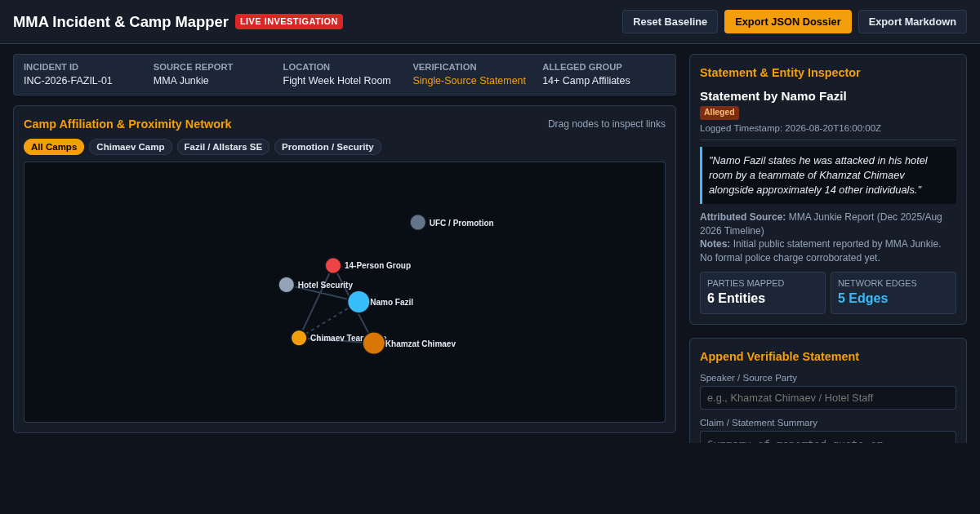The height and width of the screenshot is (514, 980).
Task: Click 14+ Camp Affiliates value
Action: tap(586, 81)
